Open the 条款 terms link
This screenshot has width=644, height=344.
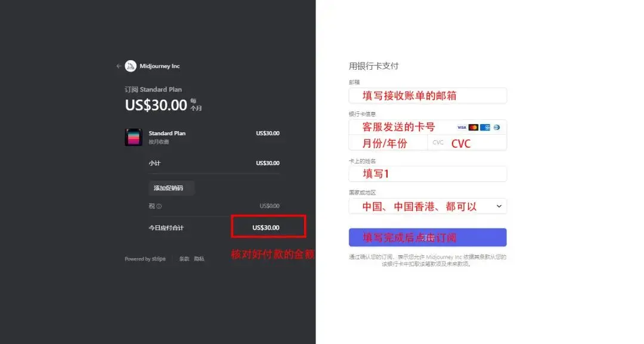coord(184,259)
